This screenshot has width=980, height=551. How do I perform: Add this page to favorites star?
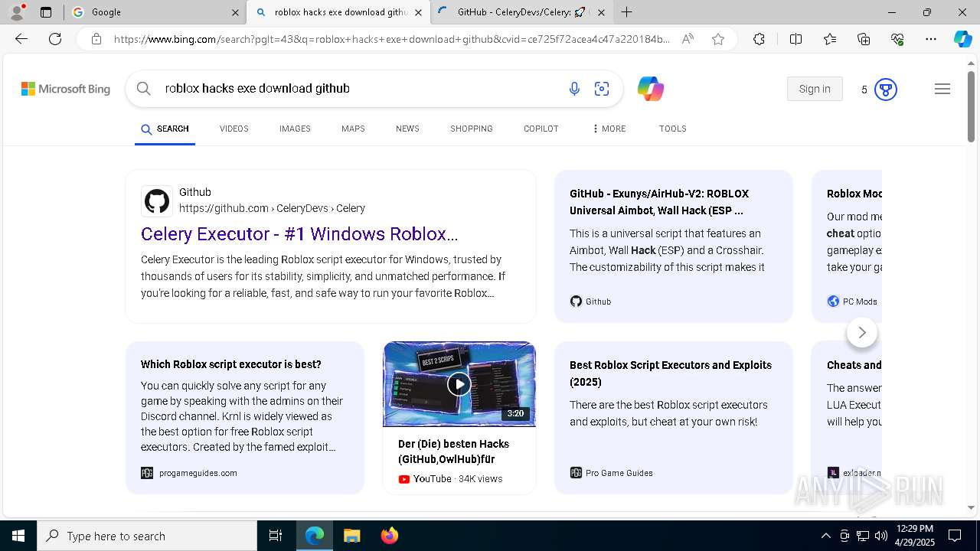click(x=718, y=39)
